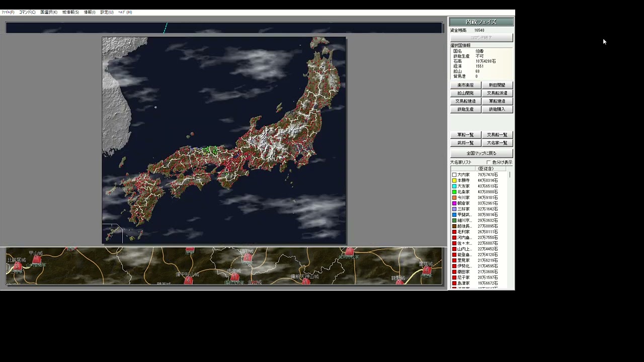Select the 交易船派遣 command
The width and height of the screenshot is (644, 362).
click(497, 93)
